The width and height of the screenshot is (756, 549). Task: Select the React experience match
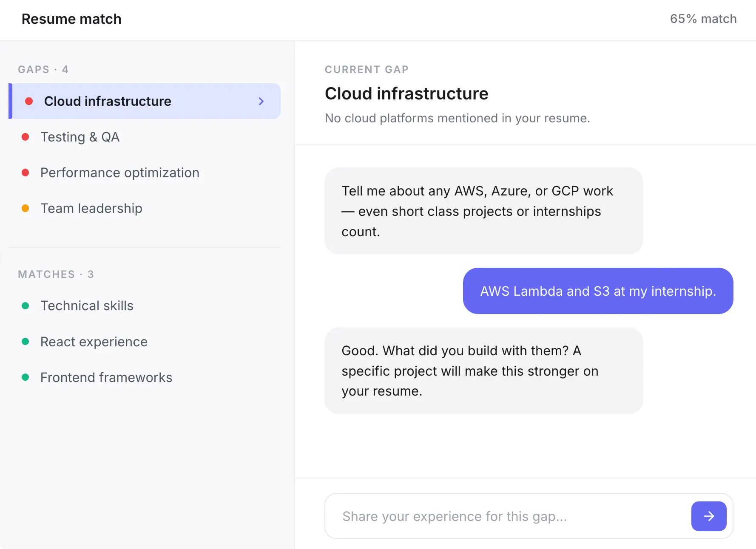[145, 342]
